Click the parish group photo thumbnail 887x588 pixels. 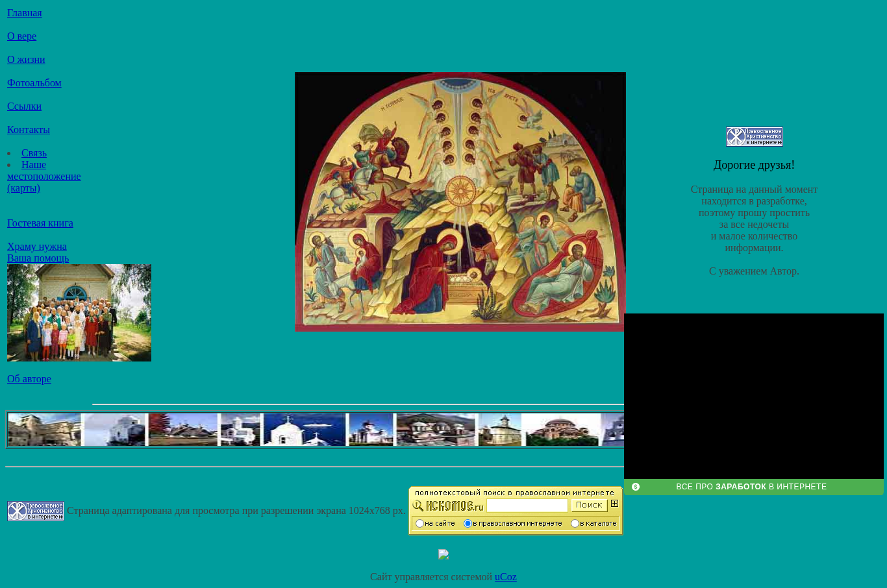[x=79, y=313]
